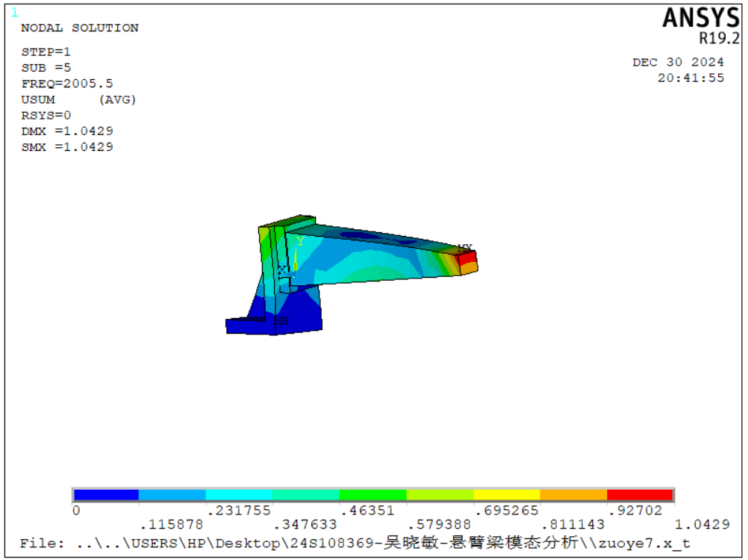
Task: Click the 20:41:55 timestamp
Action: click(x=691, y=78)
